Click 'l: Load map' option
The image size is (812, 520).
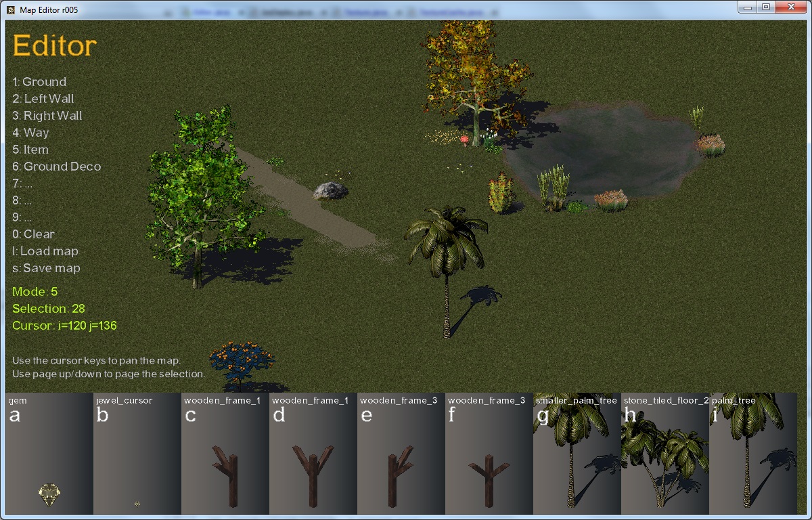tap(45, 251)
